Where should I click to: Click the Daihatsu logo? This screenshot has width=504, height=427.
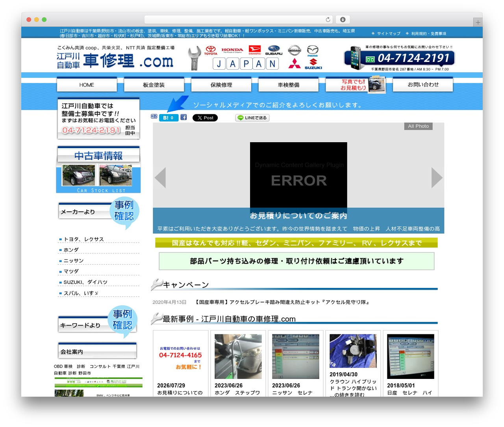pyautogui.click(x=255, y=50)
